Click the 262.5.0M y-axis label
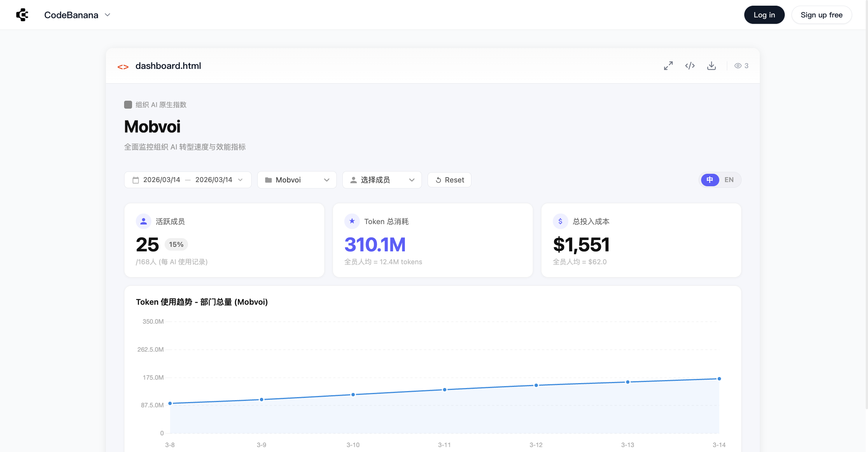 (x=151, y=349)
